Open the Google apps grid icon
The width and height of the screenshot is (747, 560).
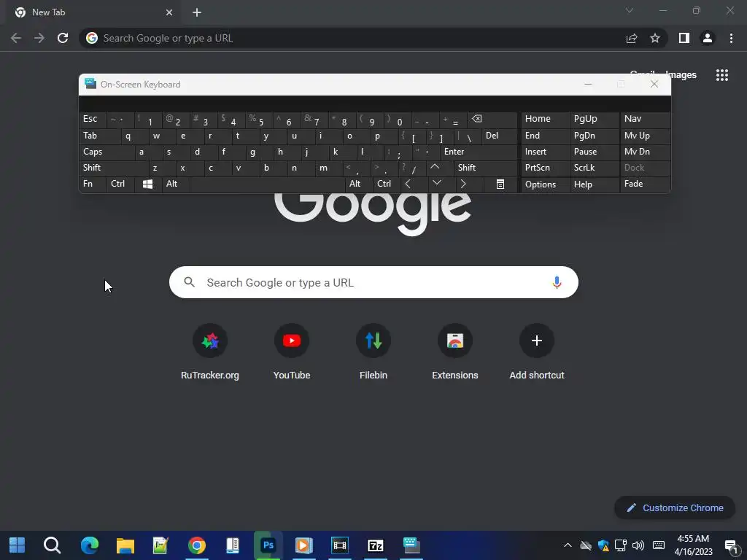[x=722, y=75]
